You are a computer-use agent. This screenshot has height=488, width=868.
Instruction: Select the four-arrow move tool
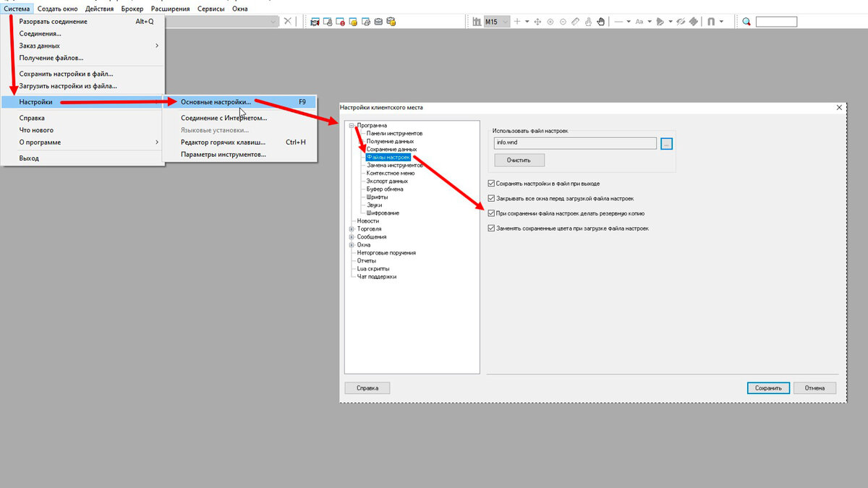click(538, 22)
